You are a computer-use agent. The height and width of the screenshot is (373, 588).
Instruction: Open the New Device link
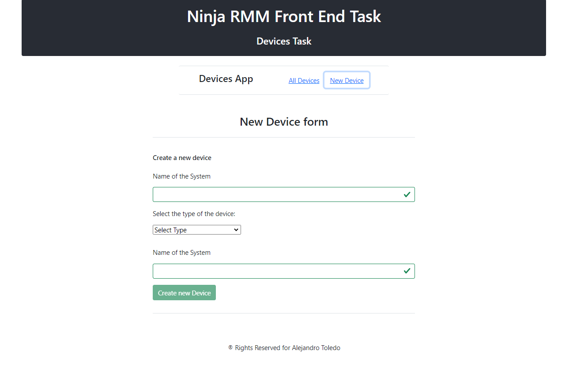[347, 81]
